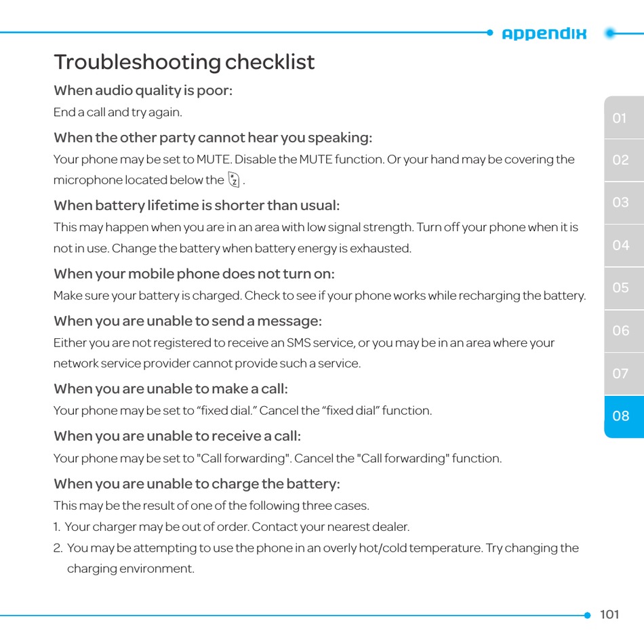Click the star key icon after microphone text
644x644 pixels.
[234, 180]
